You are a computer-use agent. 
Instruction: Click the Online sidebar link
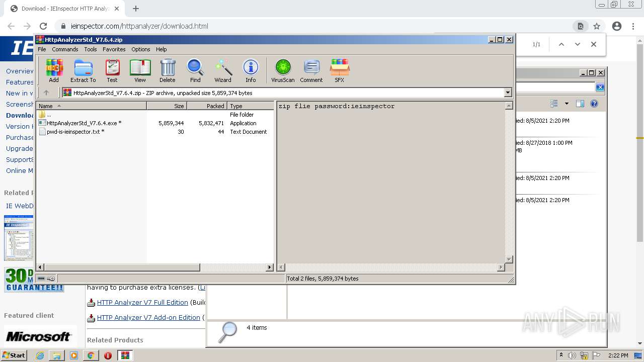(20, 170)
